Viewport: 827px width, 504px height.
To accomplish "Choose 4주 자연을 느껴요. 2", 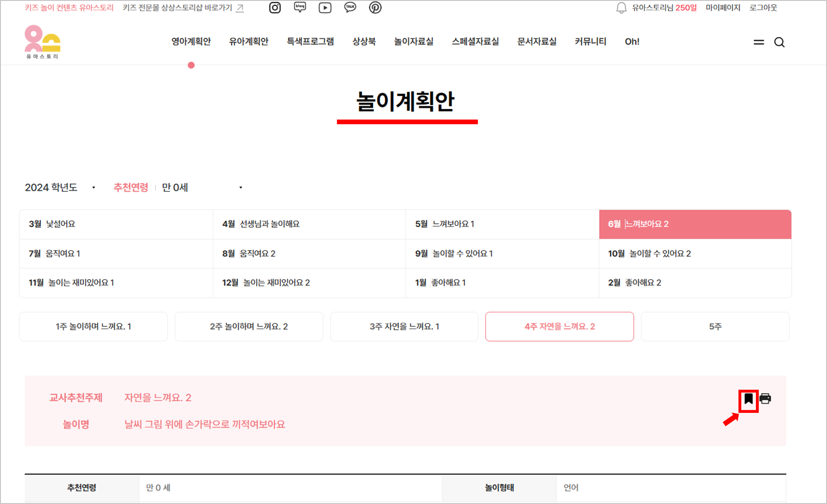I will click(560, 326).
